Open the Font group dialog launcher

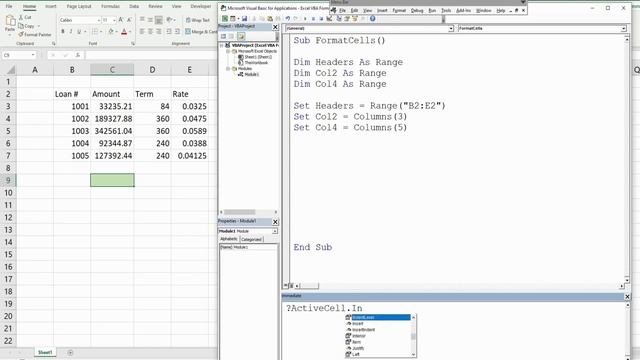[x=133, y=44]
